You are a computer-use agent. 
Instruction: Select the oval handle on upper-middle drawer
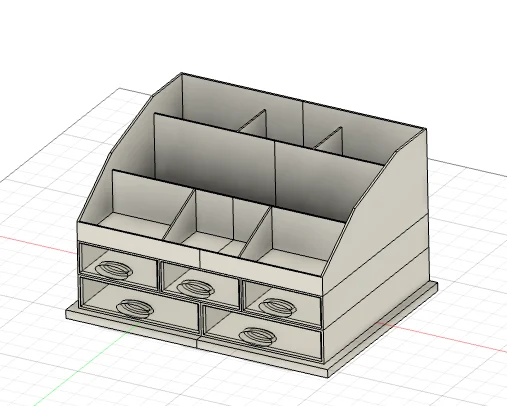195,288
